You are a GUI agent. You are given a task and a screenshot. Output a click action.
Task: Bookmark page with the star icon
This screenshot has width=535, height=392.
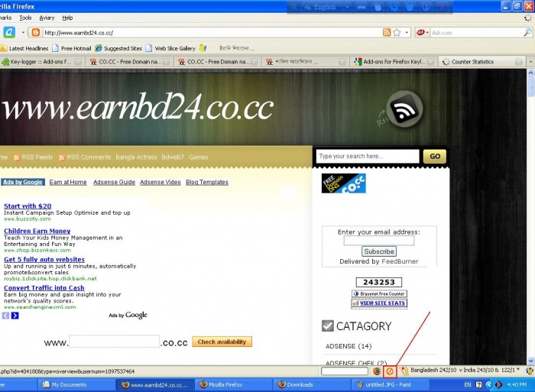(397, 32)
